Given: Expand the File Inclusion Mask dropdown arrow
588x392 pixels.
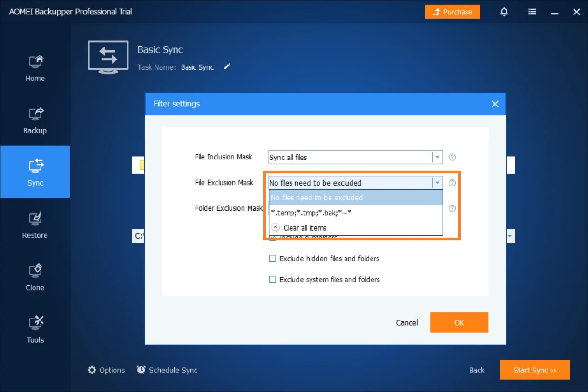Looking at the screenshot, I should click(437, 157).
